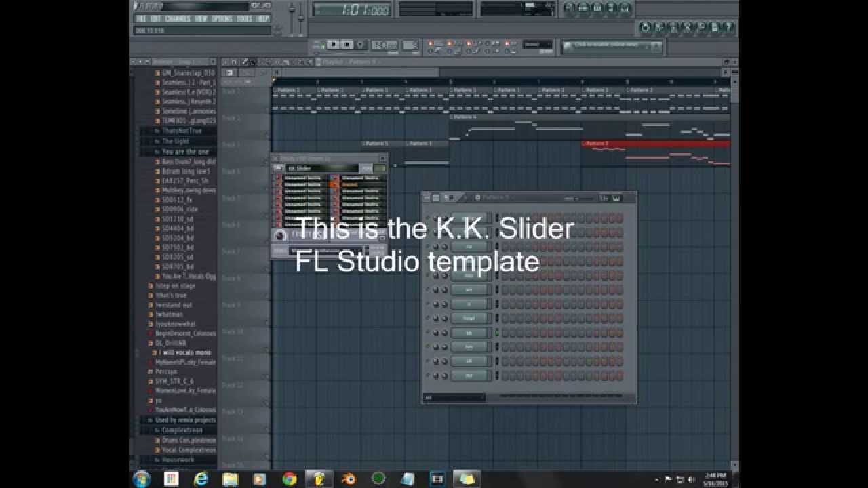Open the piano roll from the shortcut icons
Screen dimensions: 868x488
click(597, 8)
